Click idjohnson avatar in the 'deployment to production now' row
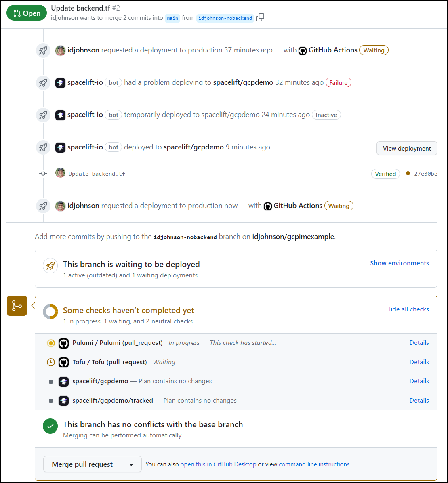The width and height of the screenshot is (448, 483). 60,206
